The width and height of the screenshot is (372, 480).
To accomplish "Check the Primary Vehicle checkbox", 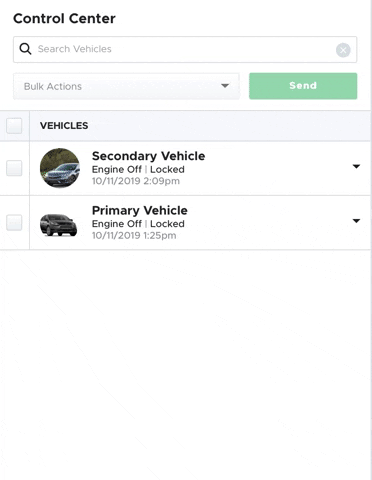I will click(14, 222).
